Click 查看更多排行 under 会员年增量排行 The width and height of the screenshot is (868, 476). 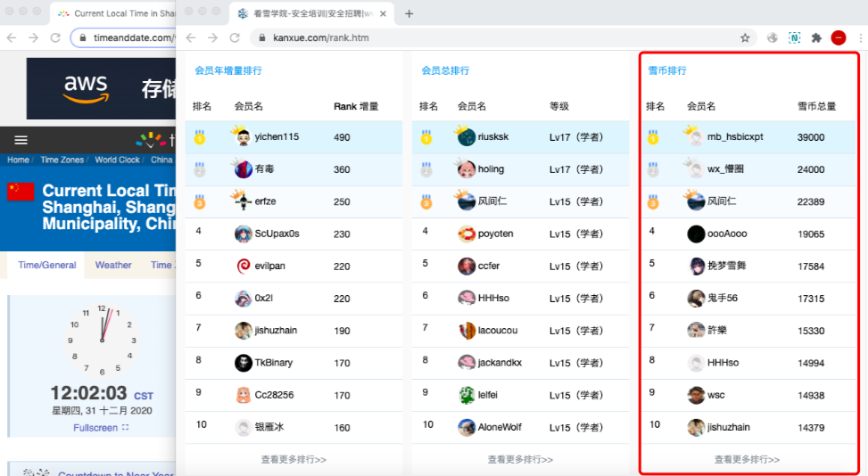click(x=293, y=459)
